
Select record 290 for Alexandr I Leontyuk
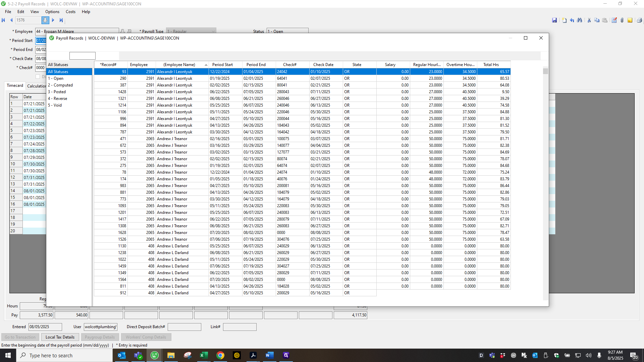[302, 78]
